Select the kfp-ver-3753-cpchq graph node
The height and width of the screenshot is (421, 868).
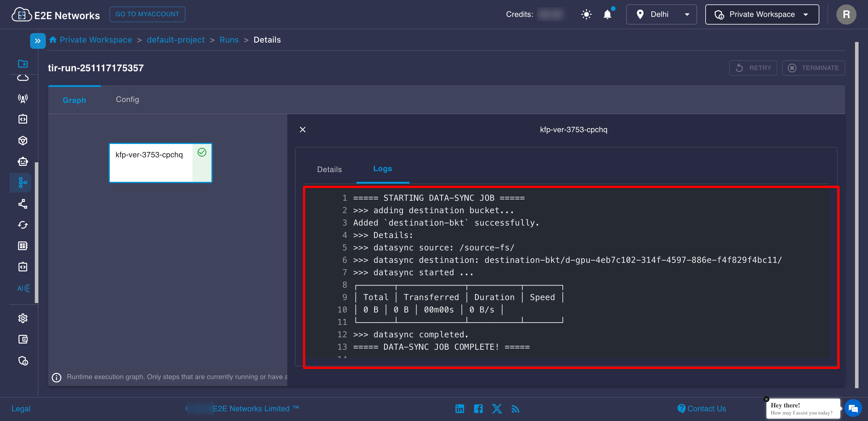tap(160, 163)
